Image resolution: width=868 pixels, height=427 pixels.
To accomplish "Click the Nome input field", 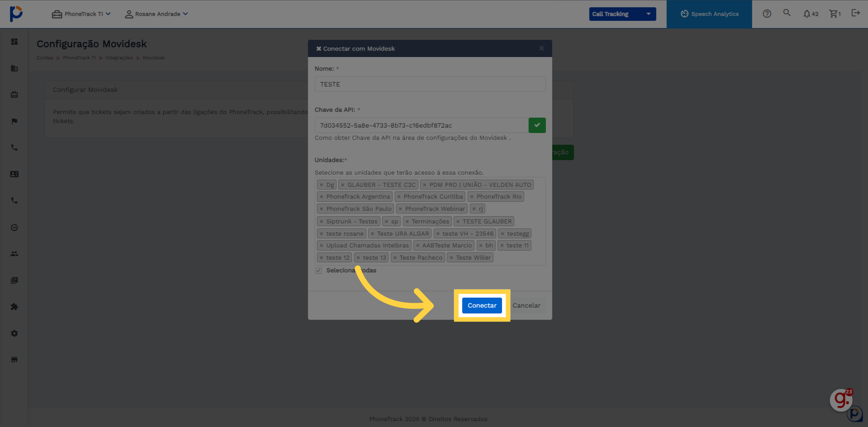I will click(x=430, y=84).
